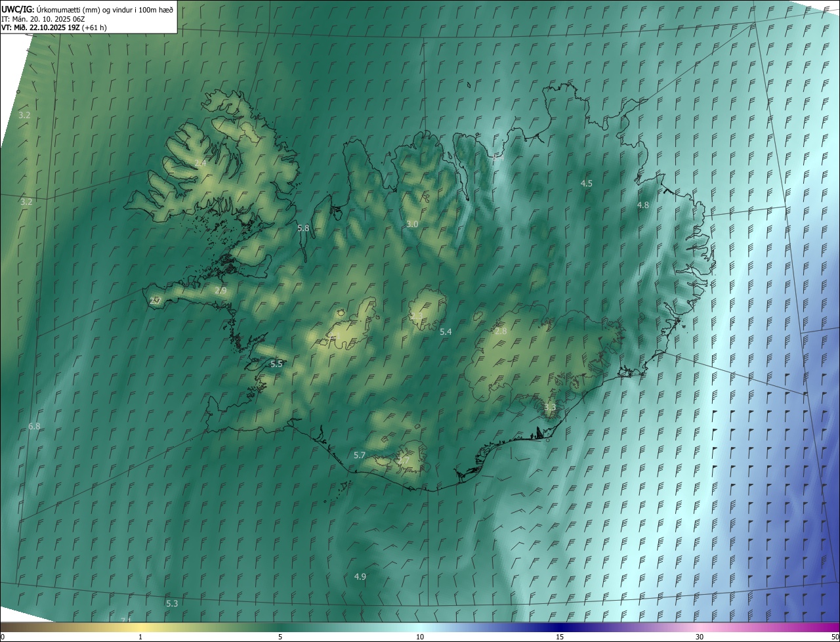Click the map value 4.9
840x642 pixels.
click(360, 576)
